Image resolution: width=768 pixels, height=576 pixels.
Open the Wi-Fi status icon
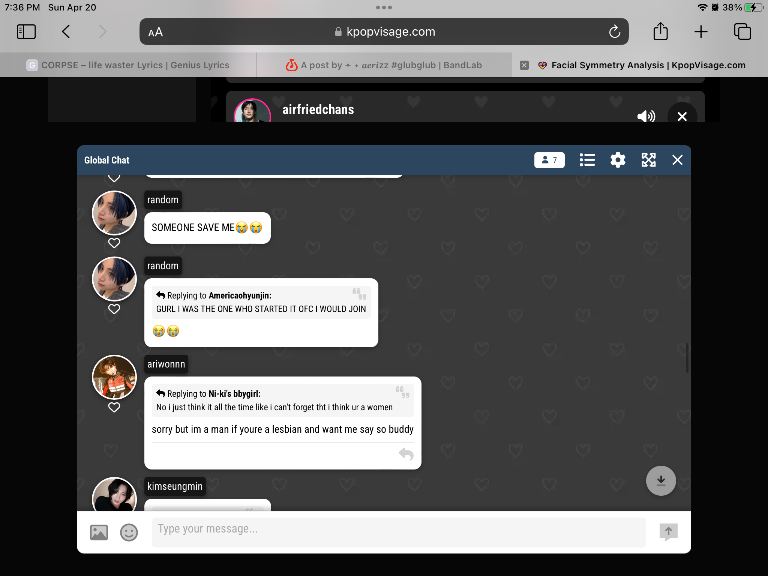click(x=702, y=7)
